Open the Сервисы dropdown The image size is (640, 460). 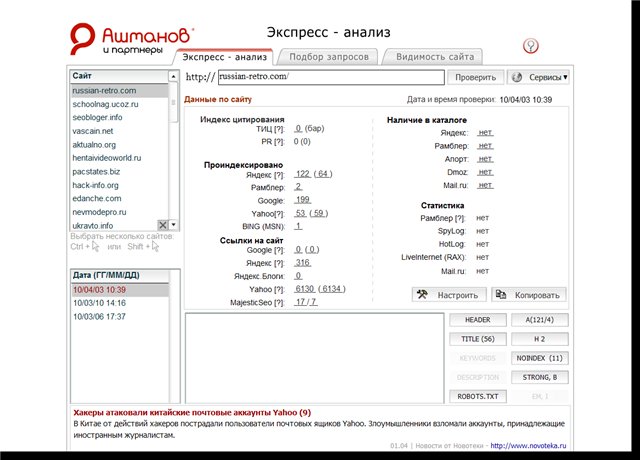(x=538, y=77)
